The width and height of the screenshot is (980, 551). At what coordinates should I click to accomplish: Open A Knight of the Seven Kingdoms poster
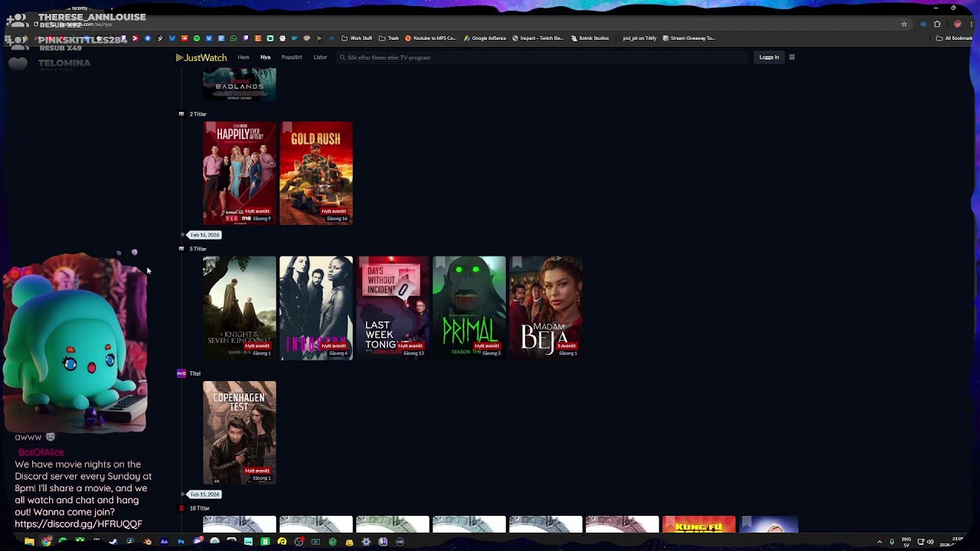[240, 308]
